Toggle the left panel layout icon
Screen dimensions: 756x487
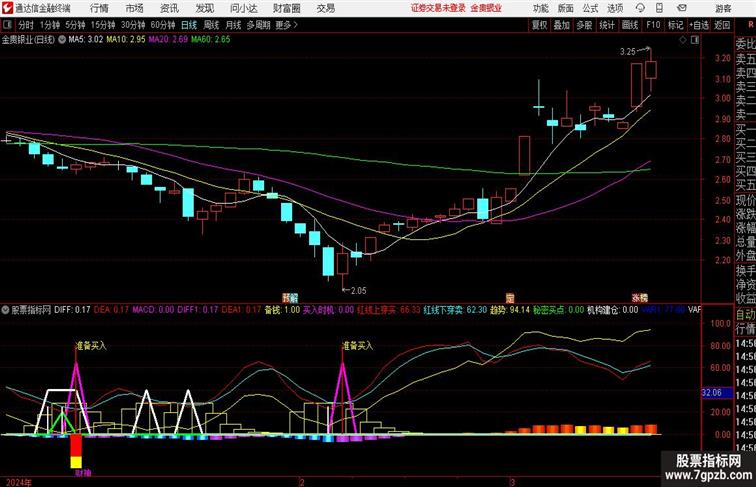tap(7, 25)
